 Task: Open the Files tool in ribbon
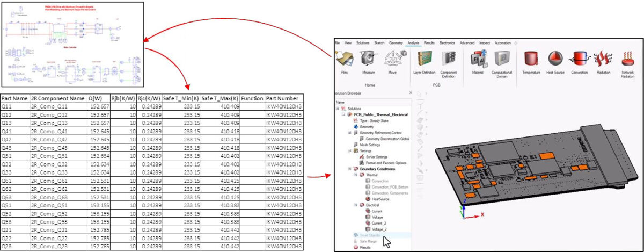pyautogui.click(x=344, y=60)
